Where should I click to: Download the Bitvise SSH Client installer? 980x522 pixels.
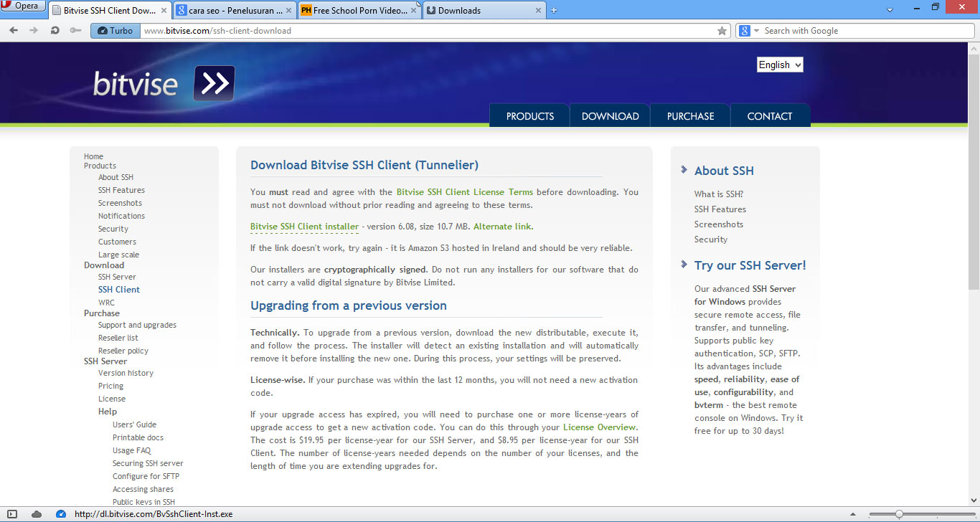click(304, 227)
